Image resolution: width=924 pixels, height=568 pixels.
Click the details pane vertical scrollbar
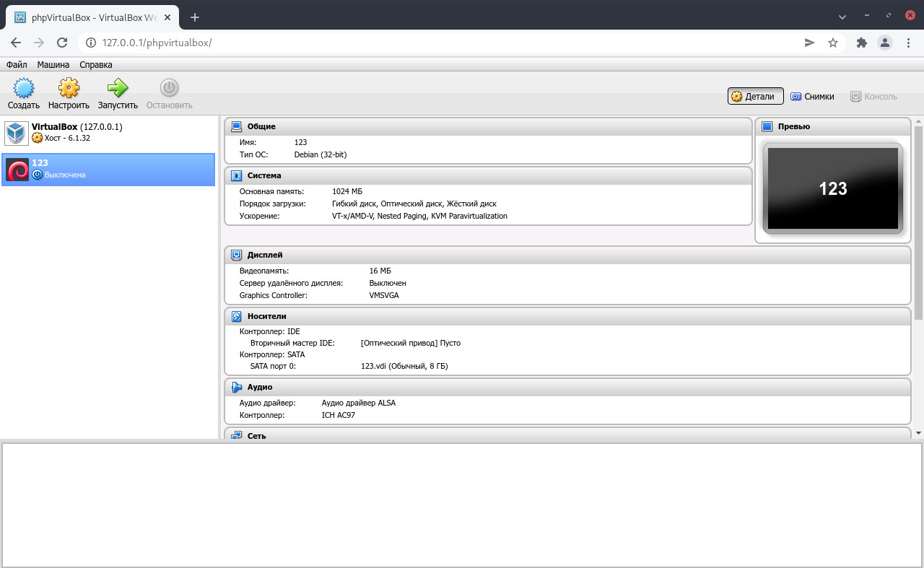[x=918, y=222]
